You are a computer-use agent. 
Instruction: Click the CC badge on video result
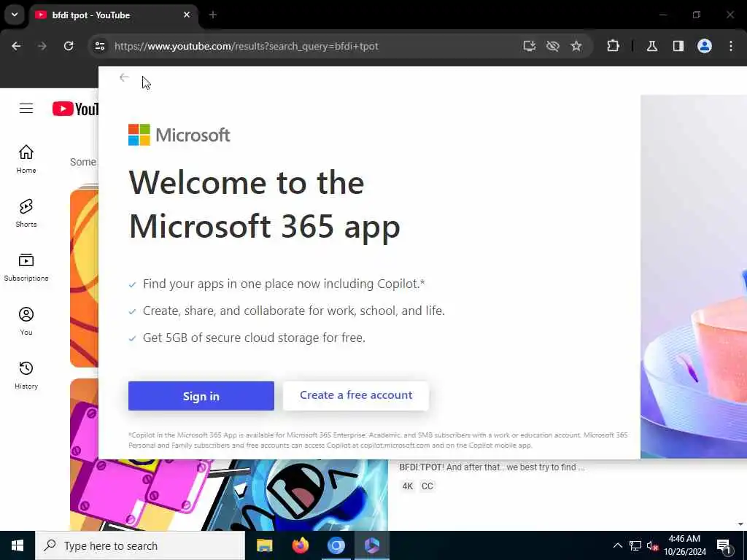[x=427, y=486]
